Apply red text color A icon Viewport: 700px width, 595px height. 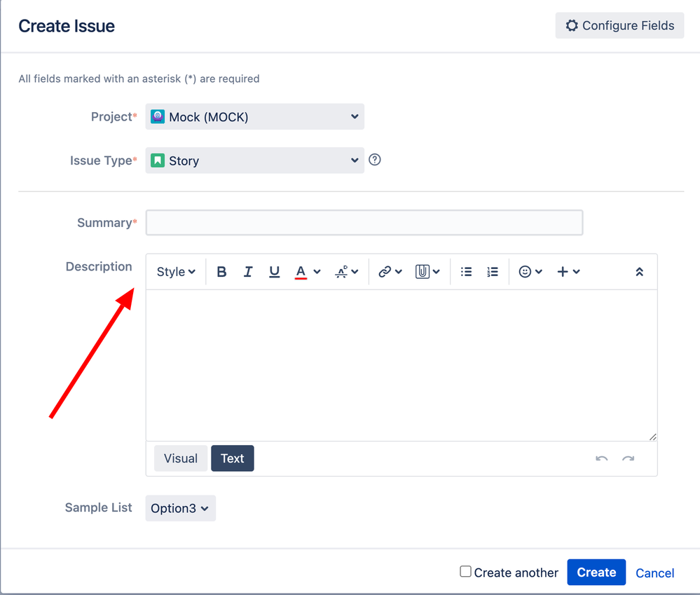pos(301,272)
